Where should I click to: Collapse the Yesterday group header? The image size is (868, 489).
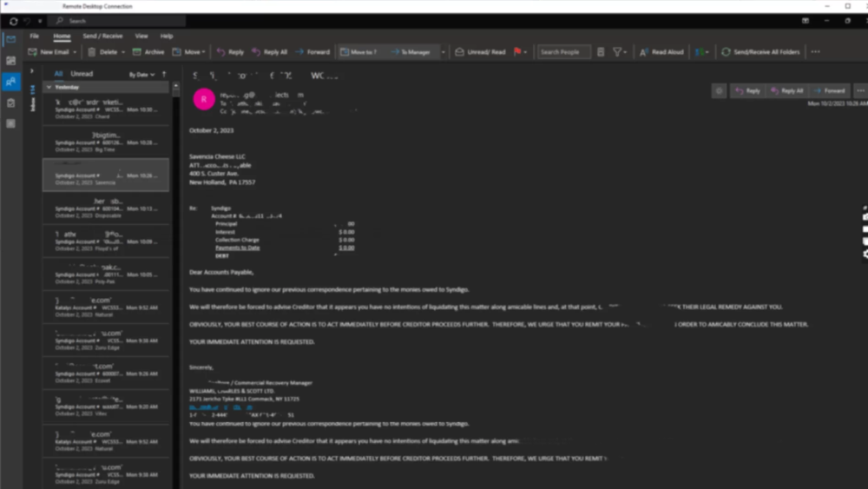[49, 88]
